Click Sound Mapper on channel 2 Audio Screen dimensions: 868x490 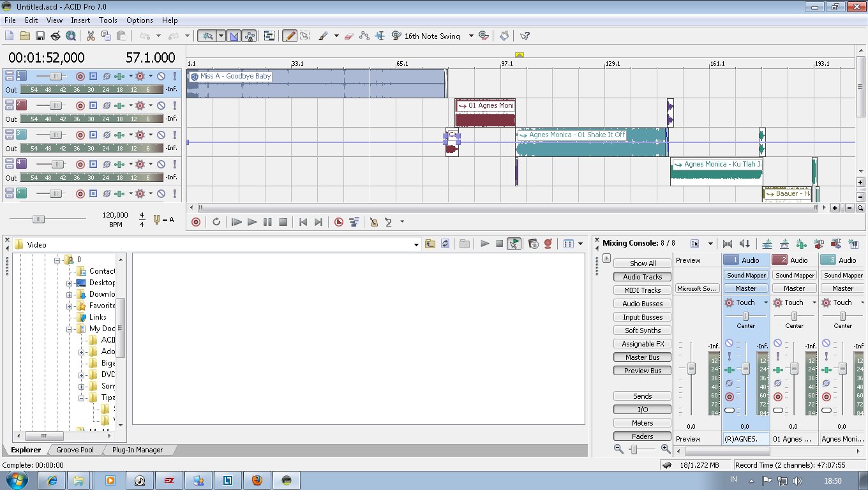click(x=795, y=275)
